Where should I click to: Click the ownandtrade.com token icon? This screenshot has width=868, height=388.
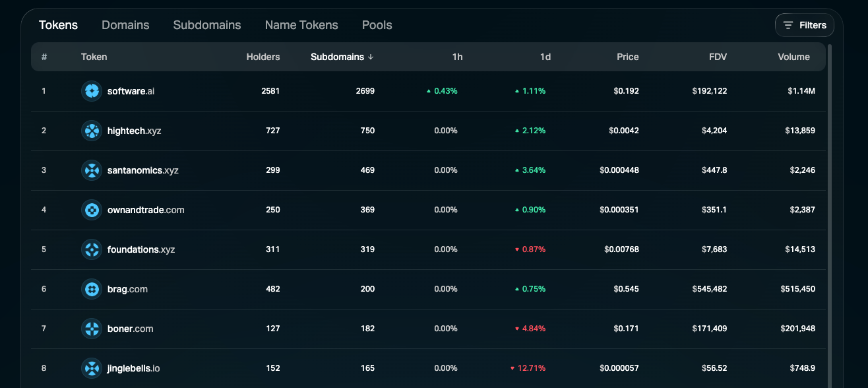coord(91,210)
